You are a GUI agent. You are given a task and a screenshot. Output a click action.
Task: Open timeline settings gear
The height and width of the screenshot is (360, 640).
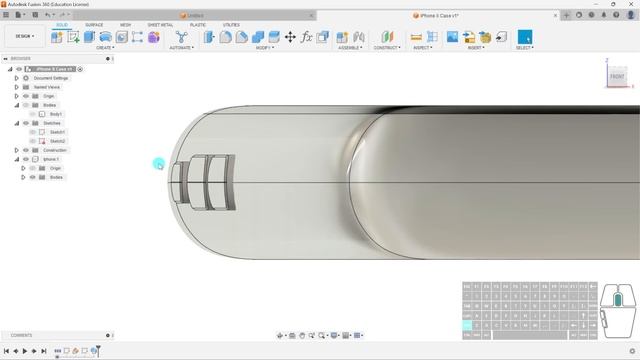tap(632, 351)
